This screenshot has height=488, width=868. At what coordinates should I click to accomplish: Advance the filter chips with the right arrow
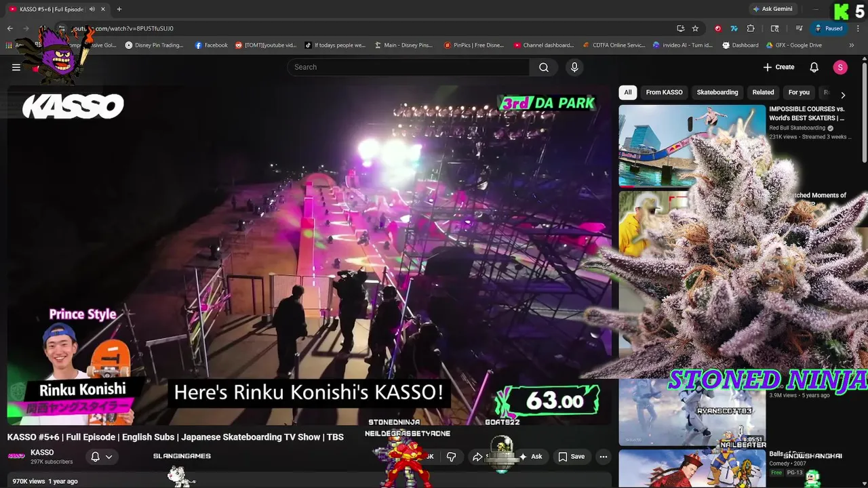pos(843,96)
